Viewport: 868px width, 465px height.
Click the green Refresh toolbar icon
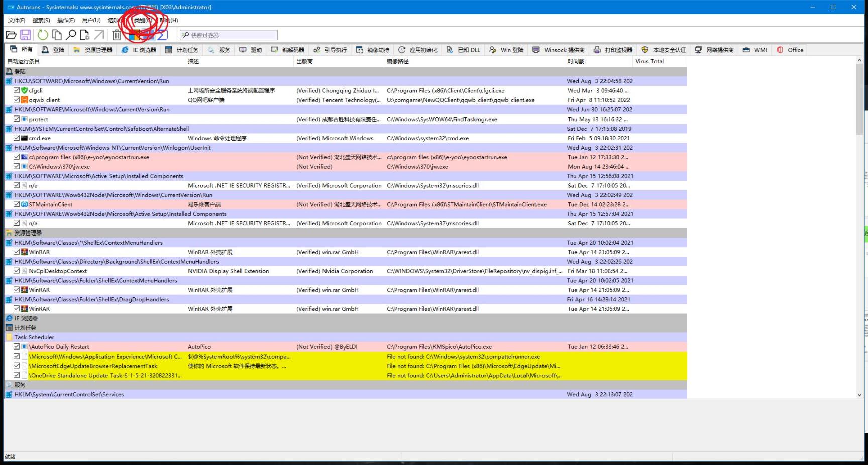click(43, 35)
